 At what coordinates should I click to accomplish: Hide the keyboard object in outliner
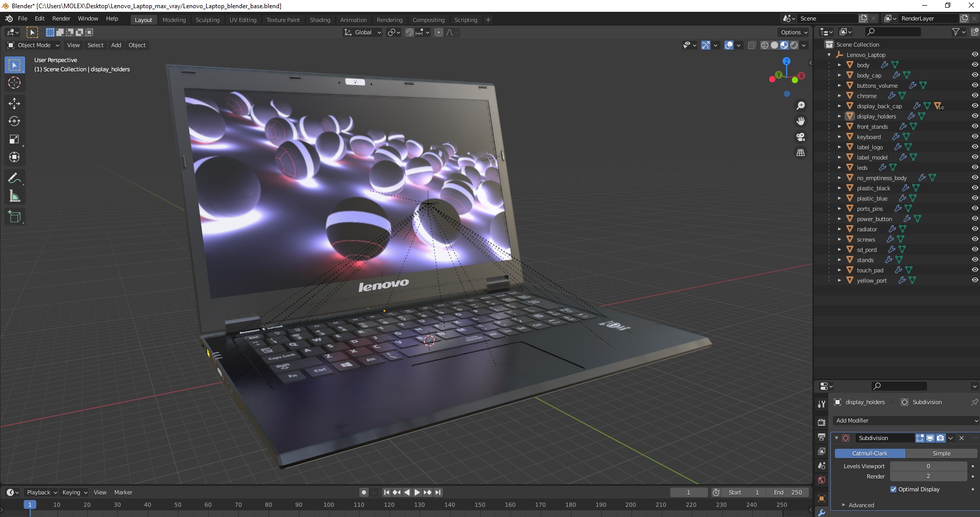pyautogui.click(x=974, y=136)
